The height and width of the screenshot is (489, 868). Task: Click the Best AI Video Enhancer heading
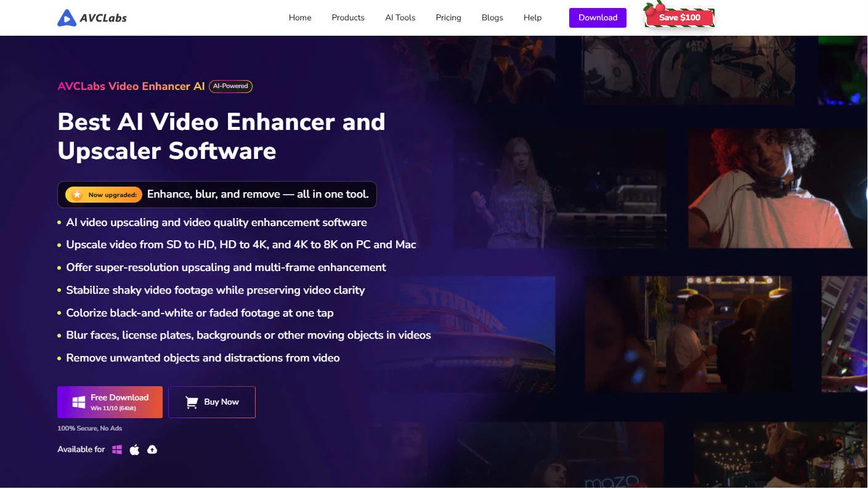pyautogui.click(x=221, y=136)
